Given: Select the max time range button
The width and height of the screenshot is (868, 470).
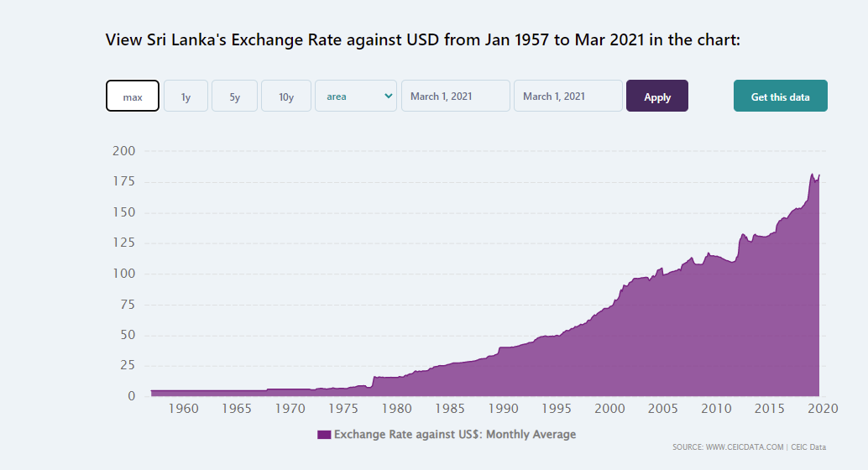Looking at the screenshot, I should [x=133, y=96].
